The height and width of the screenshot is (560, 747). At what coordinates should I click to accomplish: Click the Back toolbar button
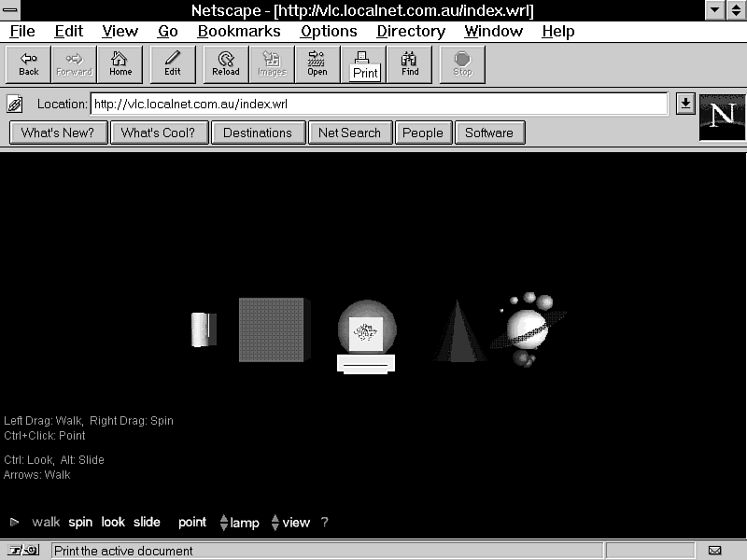[29, 64]
